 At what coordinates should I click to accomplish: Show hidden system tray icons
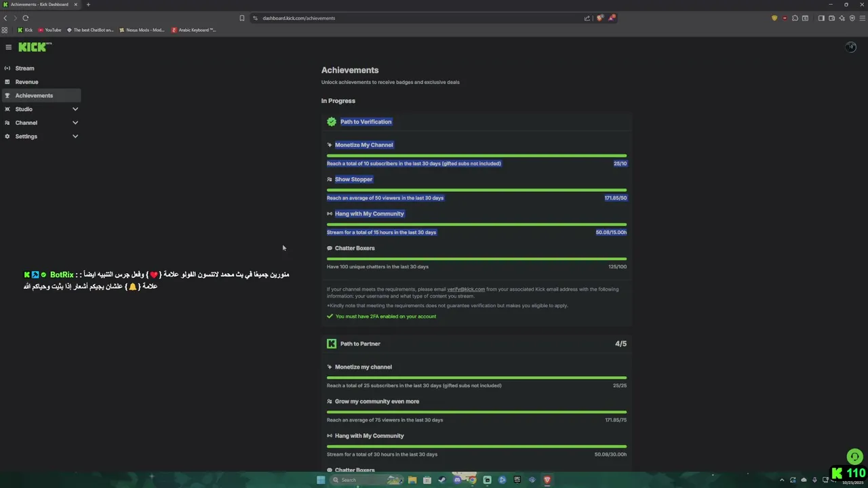(x=781, y=480)
